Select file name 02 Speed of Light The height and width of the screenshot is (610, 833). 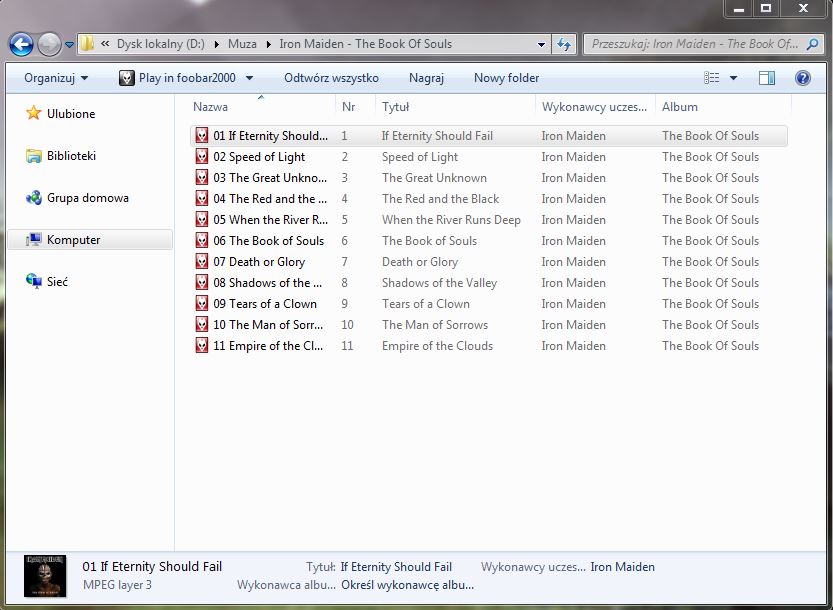click(x=259, y=157)
